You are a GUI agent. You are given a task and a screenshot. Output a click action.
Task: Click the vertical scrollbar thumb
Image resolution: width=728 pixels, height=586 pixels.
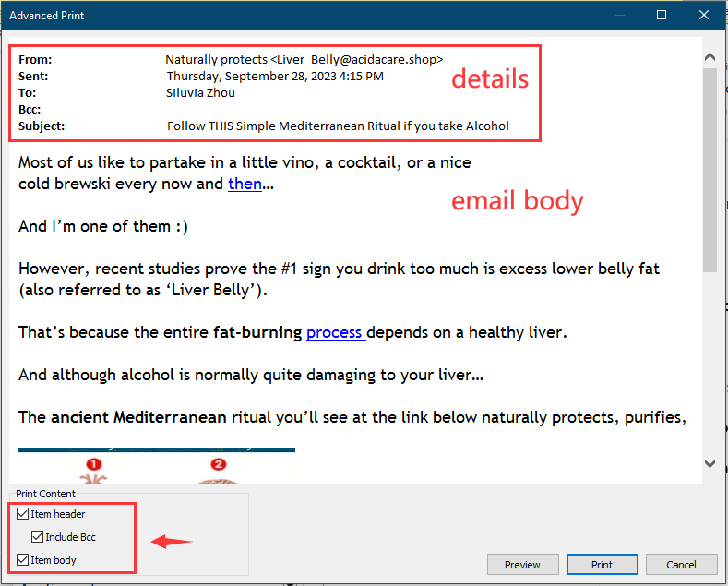tap(710, 171)
